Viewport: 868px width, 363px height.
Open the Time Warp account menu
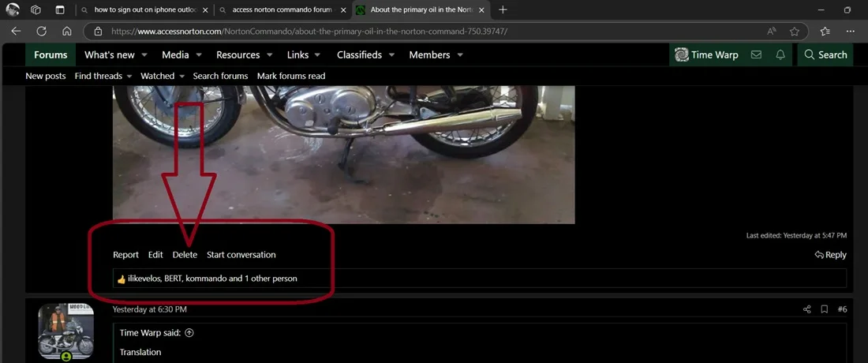706,54
